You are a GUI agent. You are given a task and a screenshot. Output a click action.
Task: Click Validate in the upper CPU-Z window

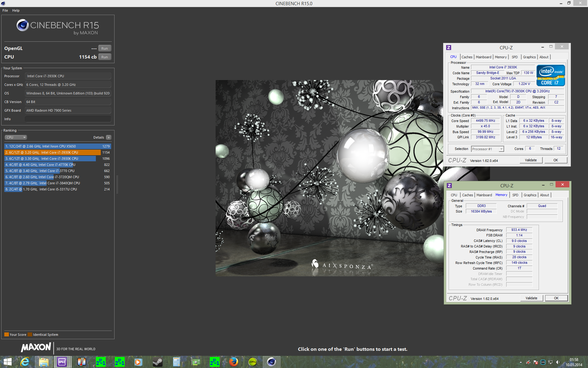[x=531, y=160]
